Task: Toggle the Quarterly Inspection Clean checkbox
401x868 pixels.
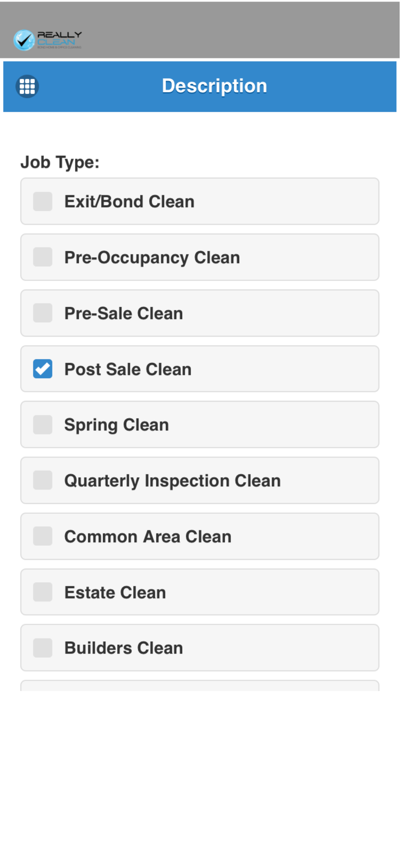Action: click(43, 480)
